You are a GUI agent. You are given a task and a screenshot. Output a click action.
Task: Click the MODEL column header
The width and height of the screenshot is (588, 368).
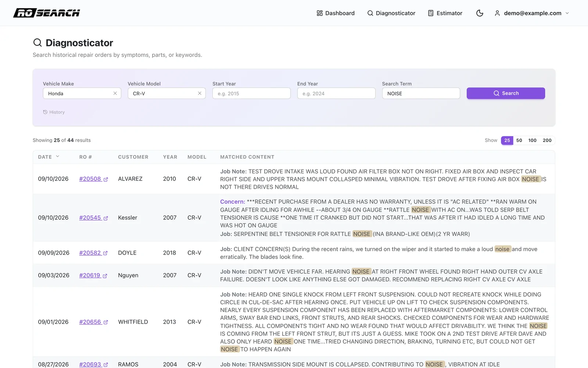197,157
